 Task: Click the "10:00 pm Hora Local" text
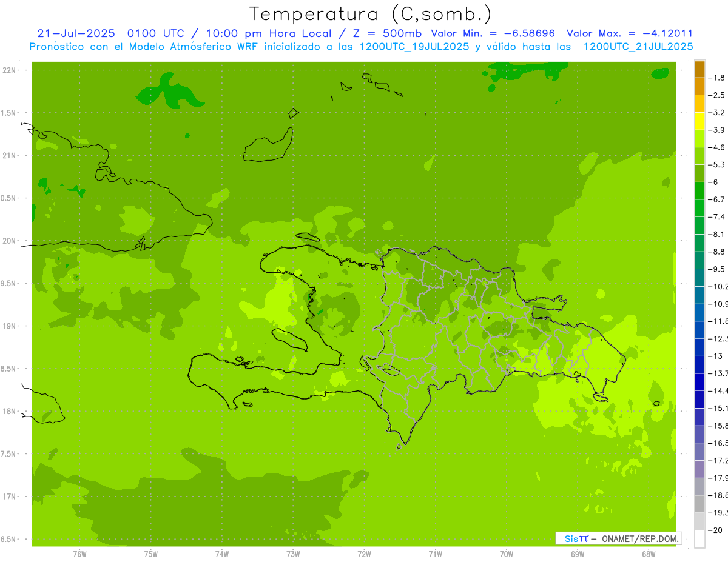269,33
